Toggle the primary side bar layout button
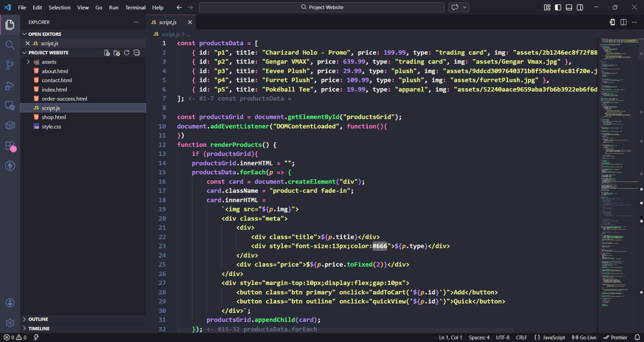Screen dimensions: 644x342 coord(558,8)
